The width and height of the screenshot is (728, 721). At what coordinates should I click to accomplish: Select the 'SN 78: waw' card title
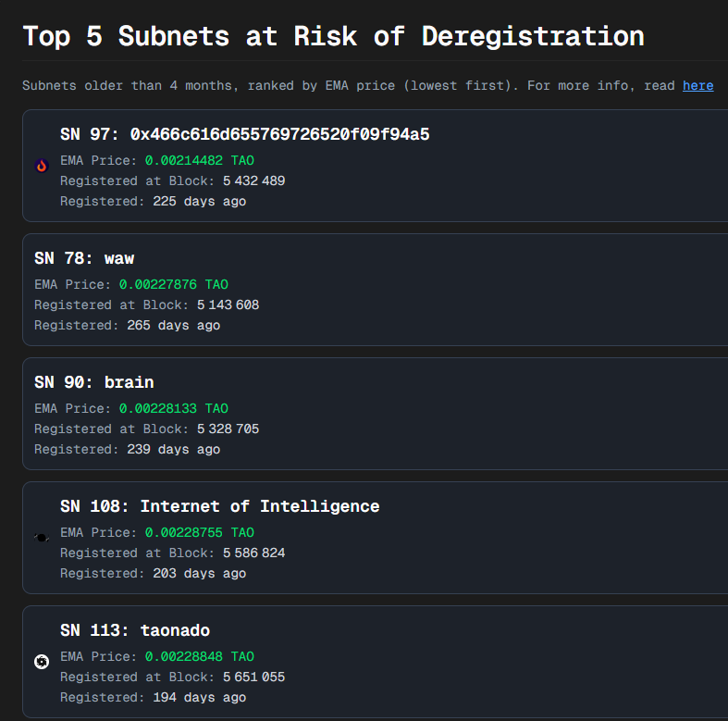pyautogui.click(x=84, y=258)
